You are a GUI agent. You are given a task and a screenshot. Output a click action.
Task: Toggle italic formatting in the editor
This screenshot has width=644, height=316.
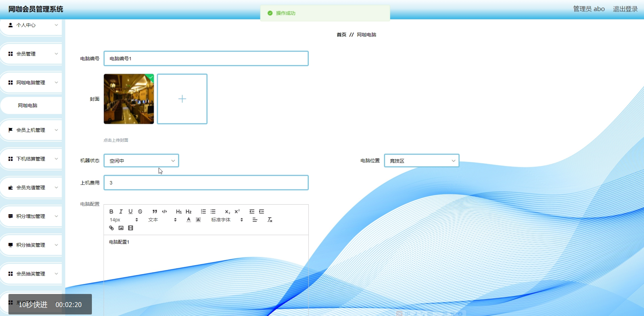tap(121, 212)
